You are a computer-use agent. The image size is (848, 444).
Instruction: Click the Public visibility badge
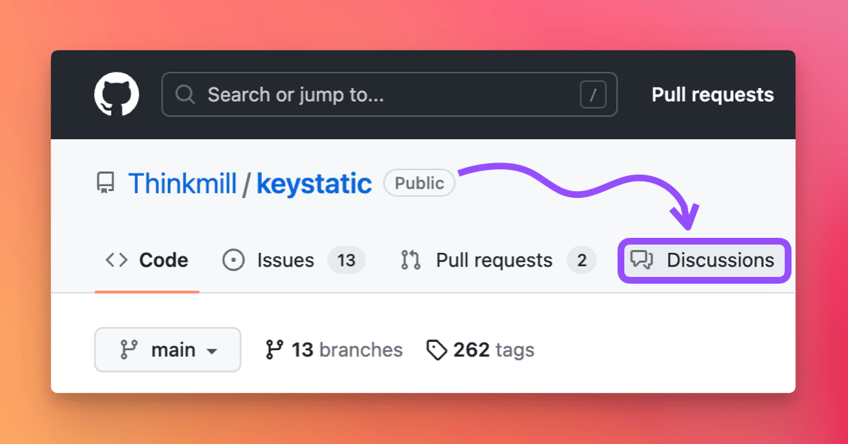click(419, 183)
